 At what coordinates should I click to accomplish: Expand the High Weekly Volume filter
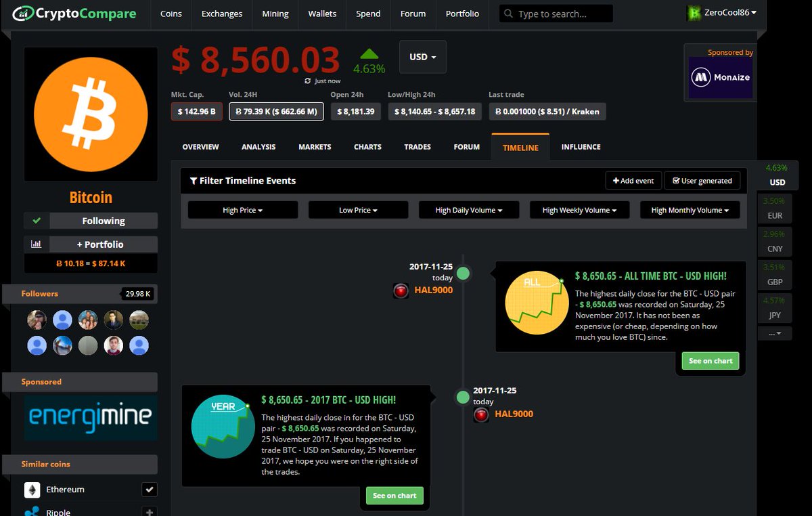coord(579,210)
